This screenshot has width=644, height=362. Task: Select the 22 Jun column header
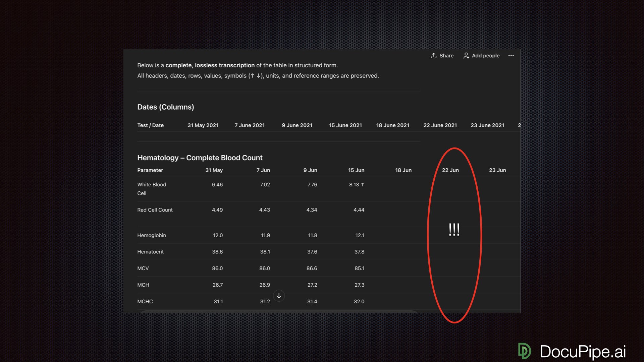450,170
